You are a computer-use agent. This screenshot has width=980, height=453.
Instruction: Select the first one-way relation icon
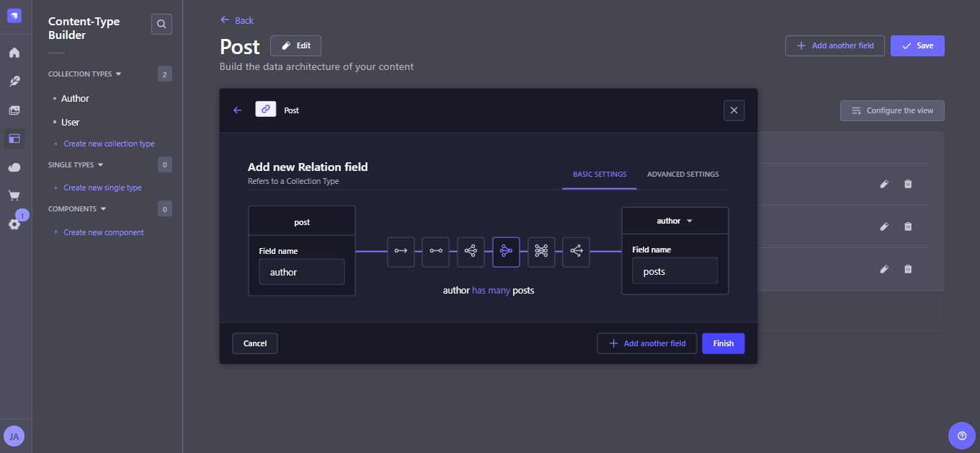(x=401, y=251)
